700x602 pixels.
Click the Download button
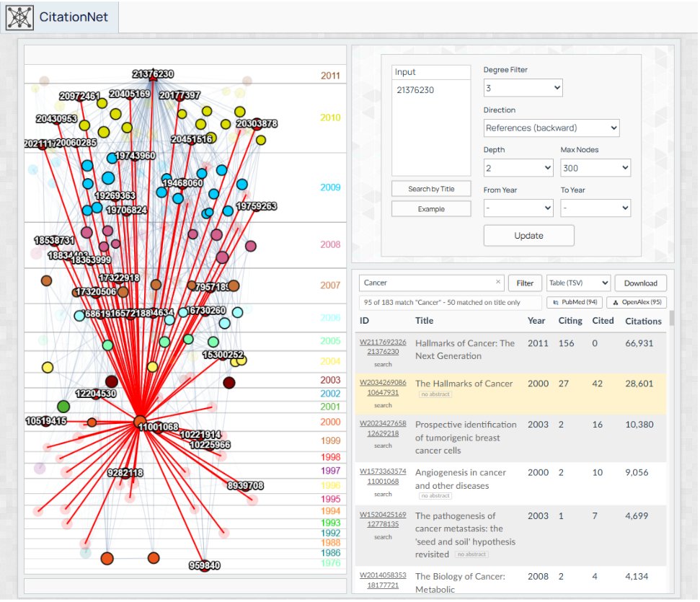click(641, 283)
